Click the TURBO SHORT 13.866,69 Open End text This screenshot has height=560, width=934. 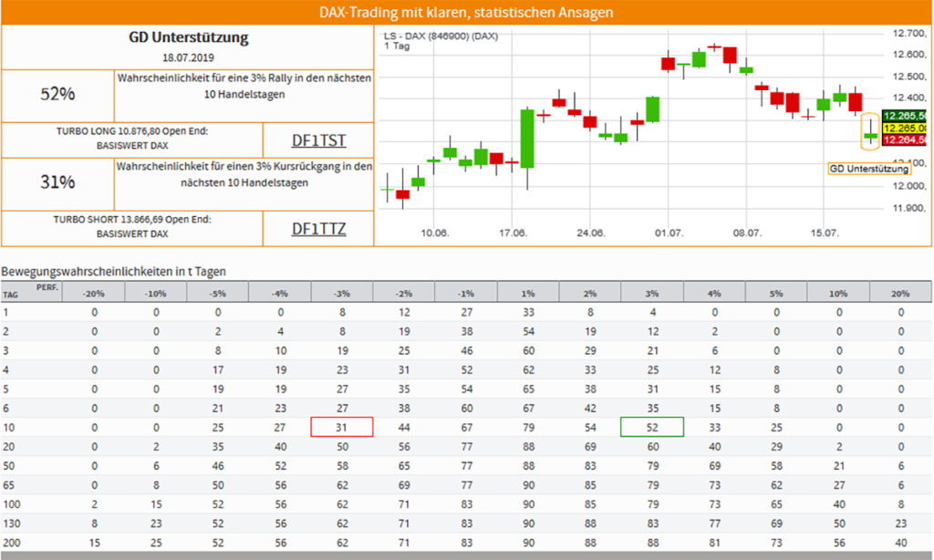click(x=132, y=219)
